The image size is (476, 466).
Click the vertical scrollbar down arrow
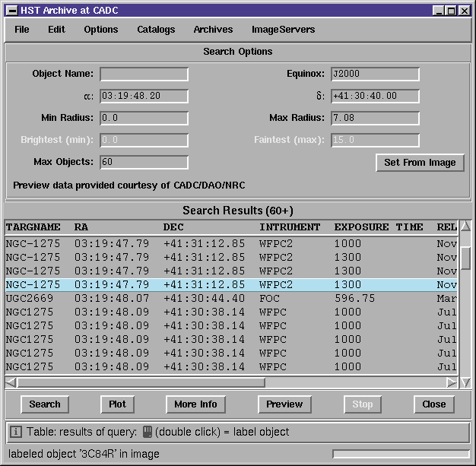tap(465, 382)
